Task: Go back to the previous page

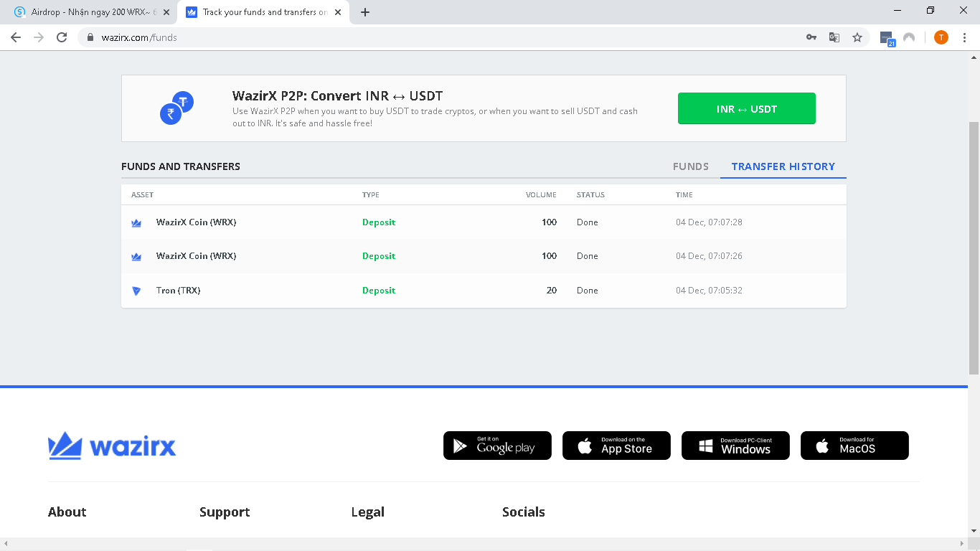Action: tap(16, 37)
